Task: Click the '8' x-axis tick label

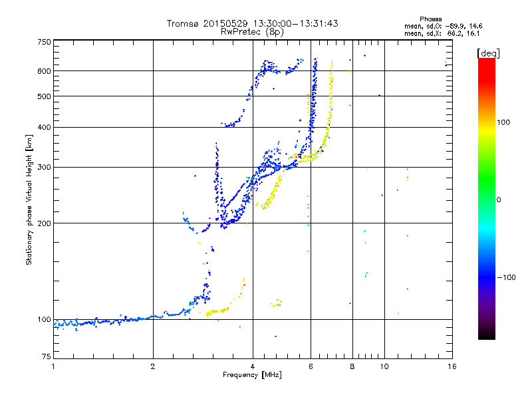Action: tap(352, 366)
